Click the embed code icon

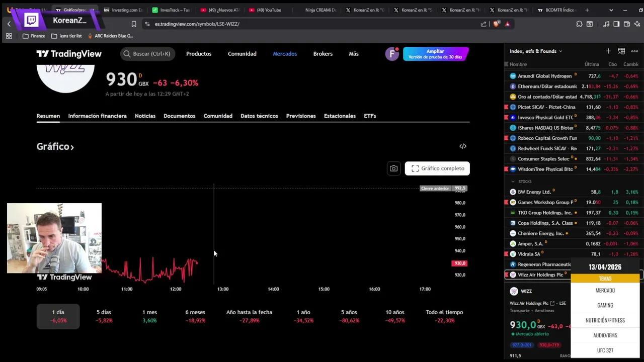coord(463,146)
